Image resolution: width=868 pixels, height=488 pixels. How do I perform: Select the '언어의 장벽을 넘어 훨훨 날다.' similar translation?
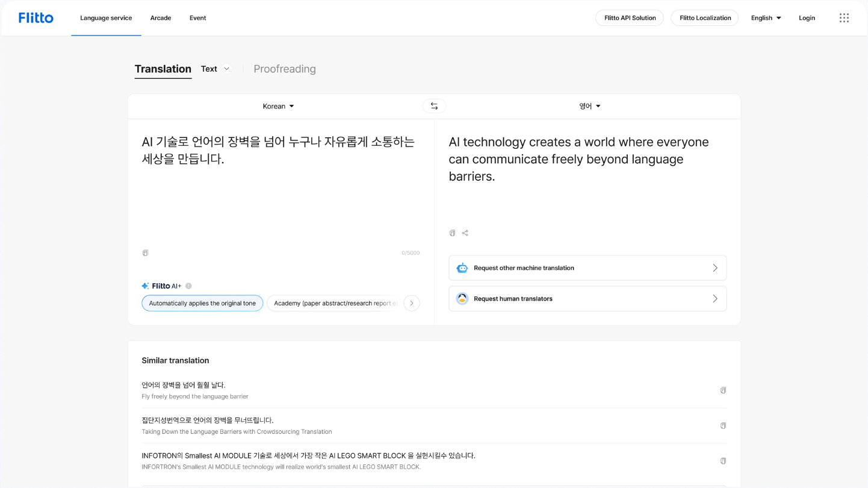tap(184, 385)
